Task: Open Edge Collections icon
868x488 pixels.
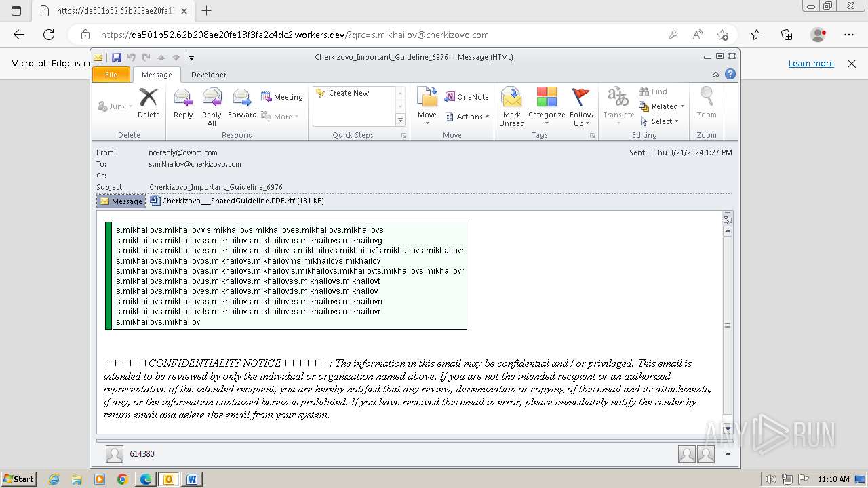Action: (787, 35)
